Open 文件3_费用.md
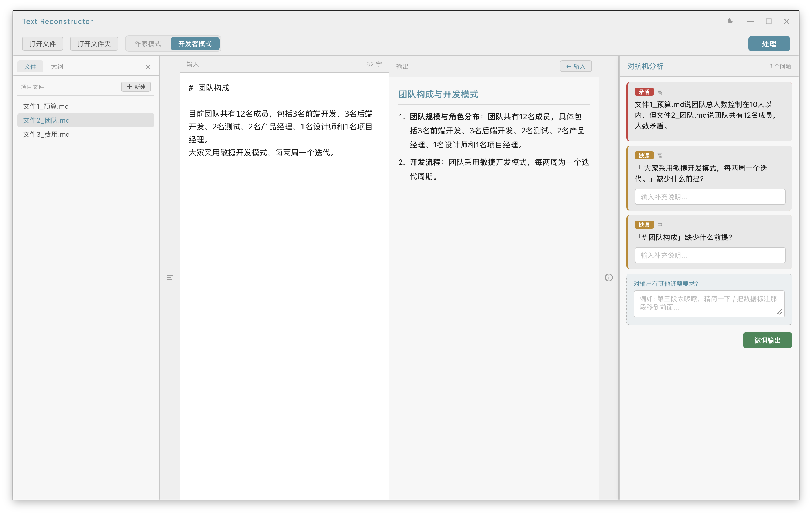 pyautogui.click(x=86, y=134)
